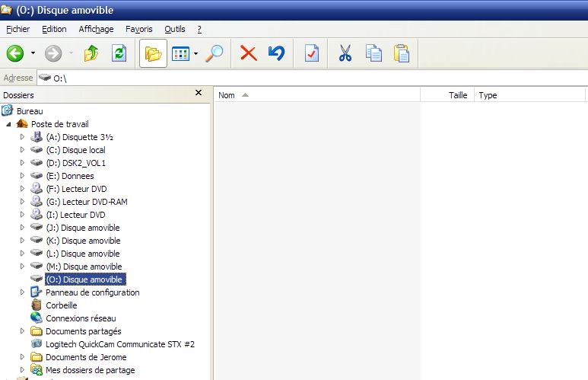Click the (D:) DSK2_VOL1 drive icon
This screenshot has width=588, height=380.
click(37, 163)
